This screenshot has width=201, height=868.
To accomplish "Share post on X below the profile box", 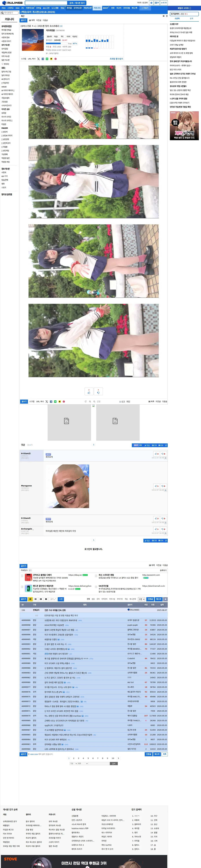I will click(38, 59).
